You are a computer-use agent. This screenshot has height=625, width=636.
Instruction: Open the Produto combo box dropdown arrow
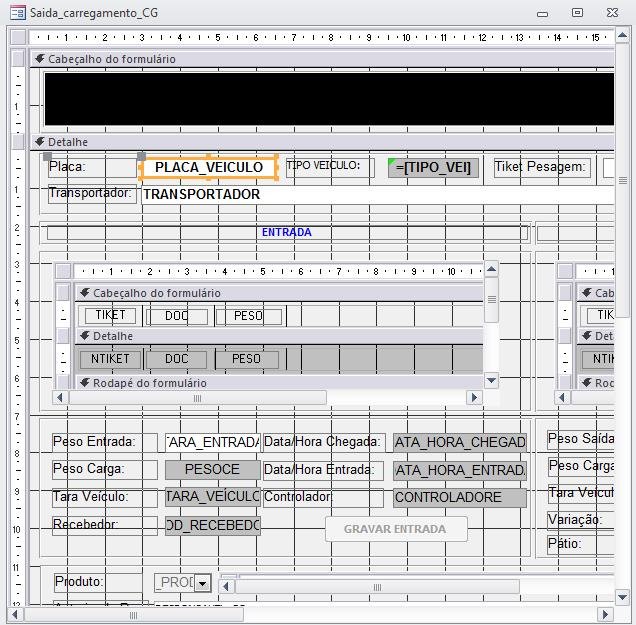[x=202, y=583]
